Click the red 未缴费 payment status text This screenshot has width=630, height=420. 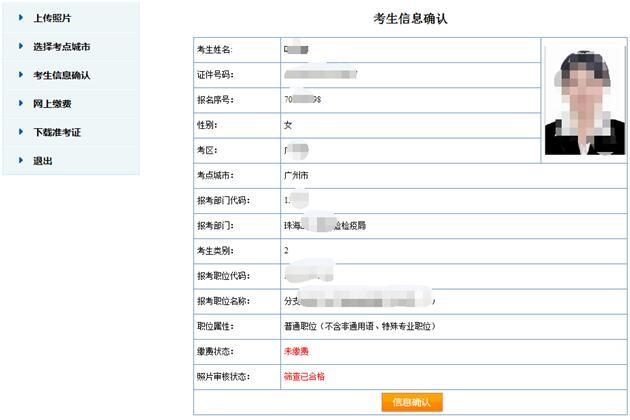coord(296,351)
